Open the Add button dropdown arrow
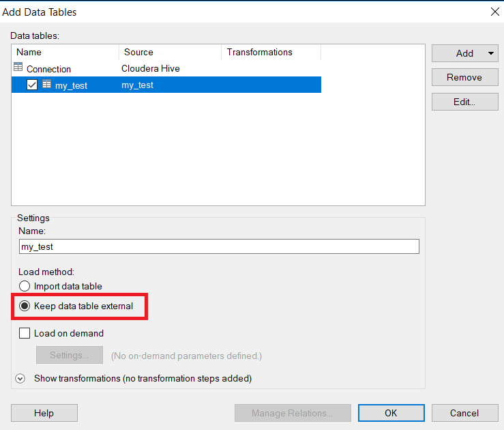 (491, 53)
